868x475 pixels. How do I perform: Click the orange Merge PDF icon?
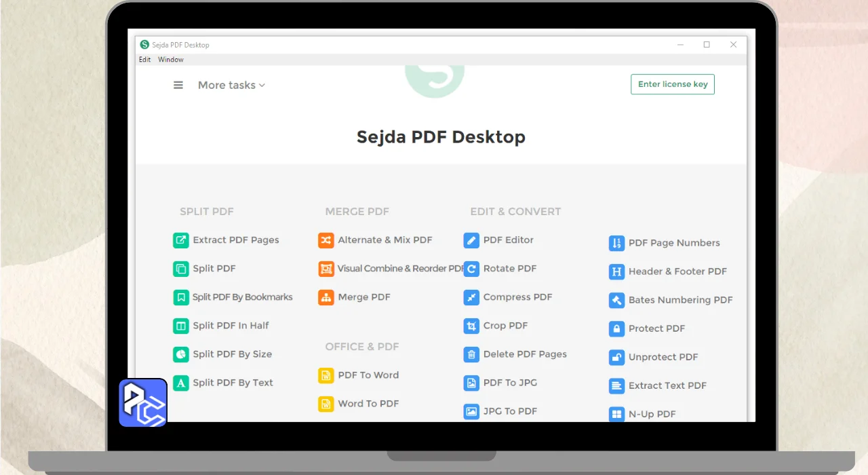[x=326, y=297]
